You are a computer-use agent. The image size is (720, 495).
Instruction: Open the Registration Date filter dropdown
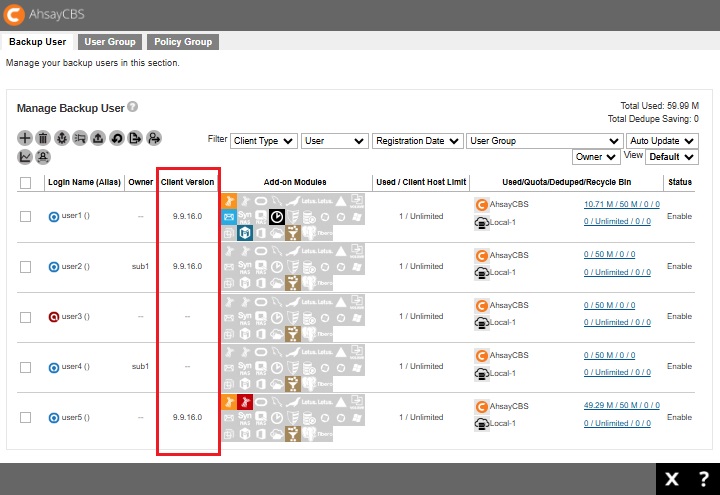click(417, 141)
